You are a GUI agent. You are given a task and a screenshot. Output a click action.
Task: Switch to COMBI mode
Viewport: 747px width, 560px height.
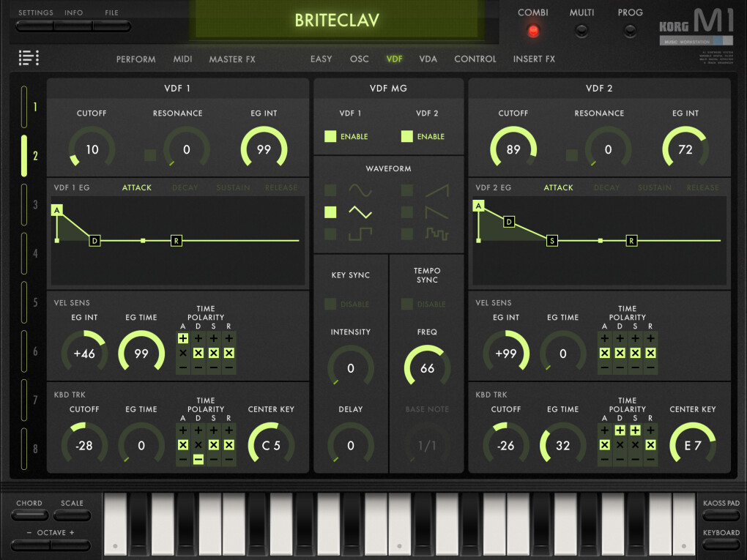(x=533, y=31)
